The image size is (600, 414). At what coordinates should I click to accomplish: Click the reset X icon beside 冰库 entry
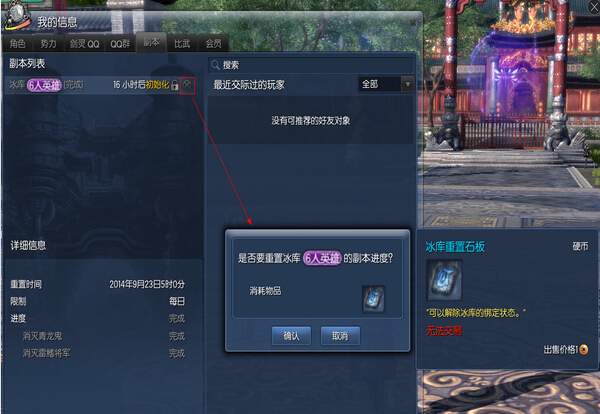187,85
